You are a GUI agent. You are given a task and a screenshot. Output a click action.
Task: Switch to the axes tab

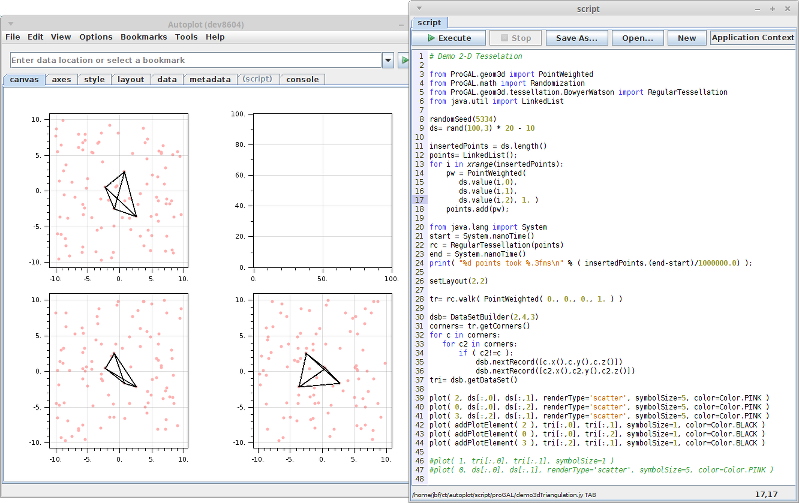click(61, 79)
